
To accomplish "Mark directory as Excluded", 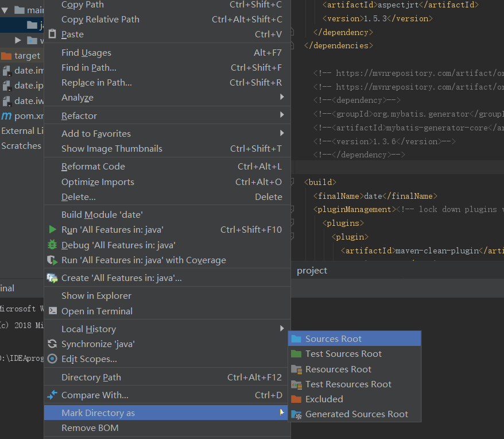I will pos(355,399).
